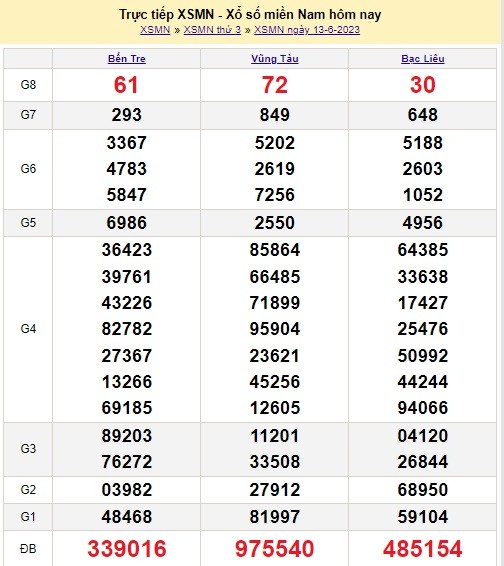Image resolution: width=504 pixels, height=566 pixels.
Task: Click the G6 number 1052
Action: point(423,195)
